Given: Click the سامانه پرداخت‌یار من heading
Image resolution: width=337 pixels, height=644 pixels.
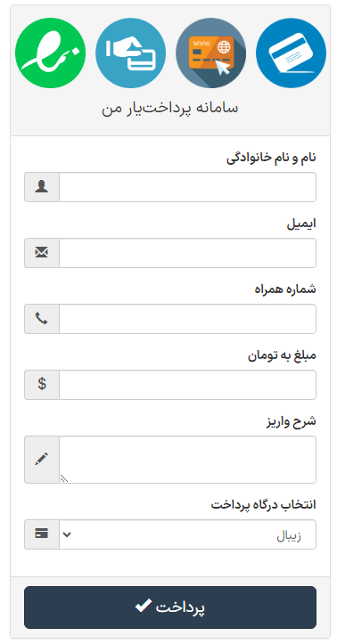Looking at the screenshot, I should point(170,108).
